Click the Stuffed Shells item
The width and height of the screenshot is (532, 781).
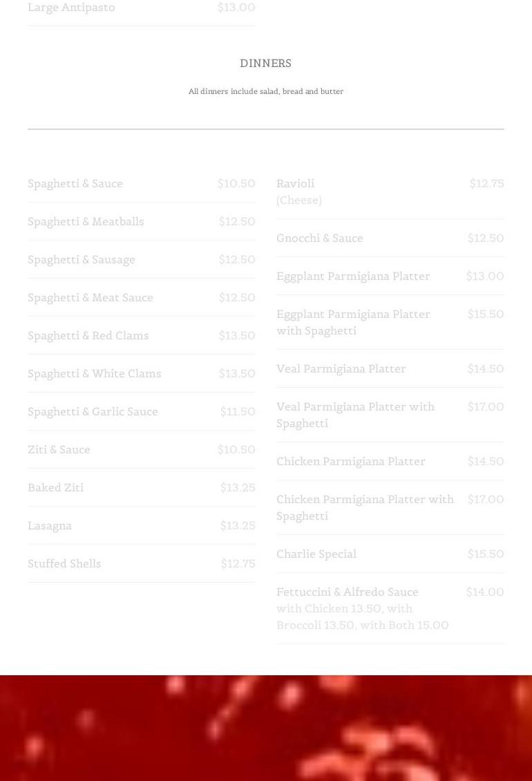click(x=64, y=564)
